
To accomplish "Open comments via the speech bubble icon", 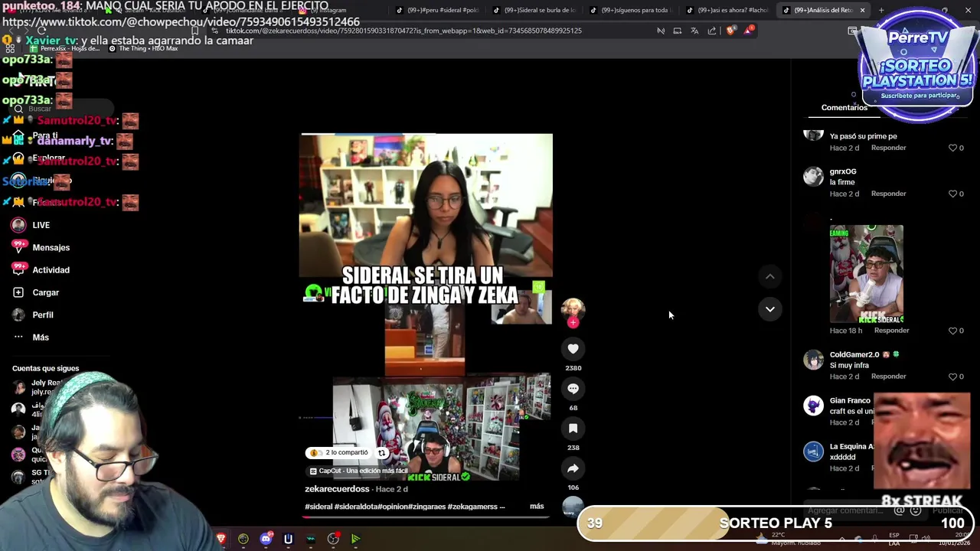I will (573, 389).
